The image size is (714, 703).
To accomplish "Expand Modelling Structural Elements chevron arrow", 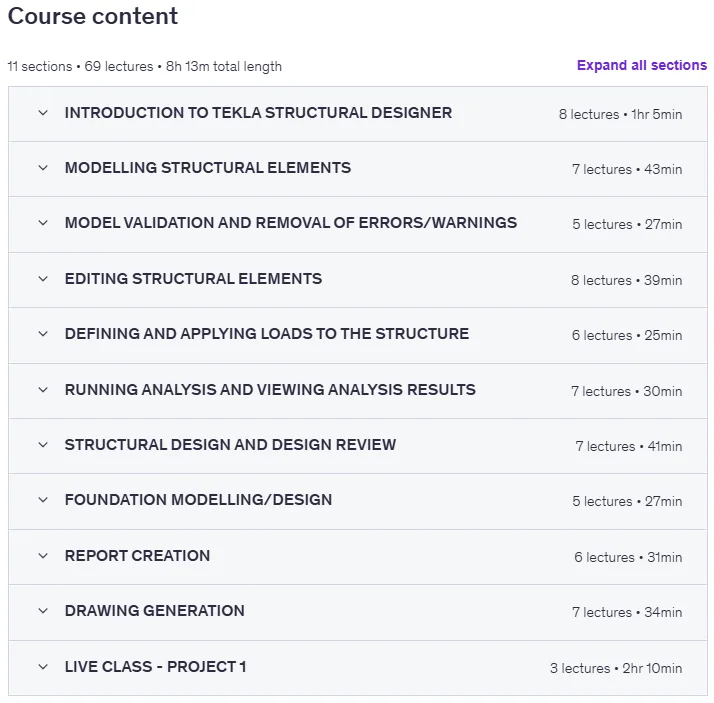I will tap(43, 168).
